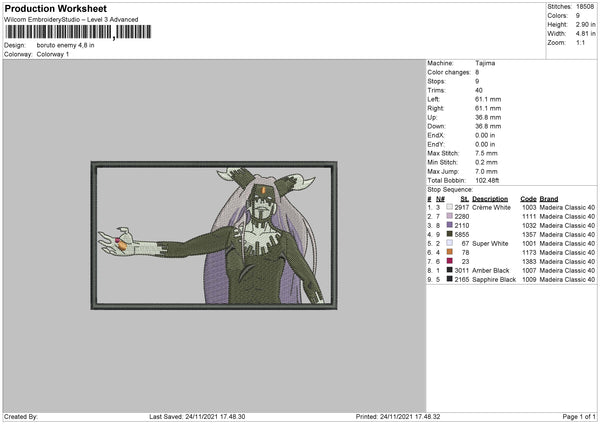600x424 pixels.
Task: Click stitch count '5855' in stop sequence
Action: 462,235
